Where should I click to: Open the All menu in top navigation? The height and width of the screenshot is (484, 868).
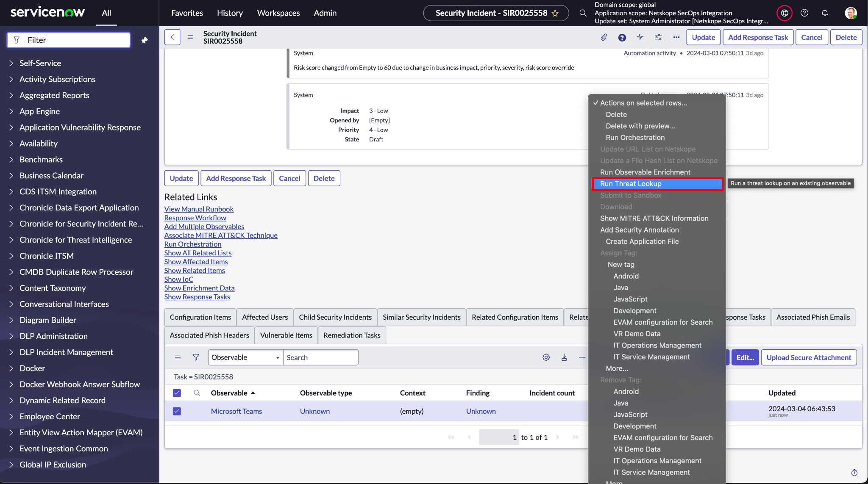pyautogui.click(x=106, y=13)
